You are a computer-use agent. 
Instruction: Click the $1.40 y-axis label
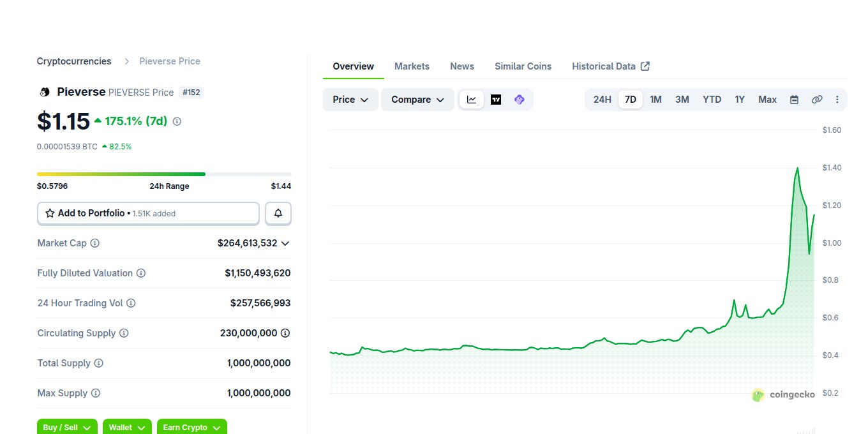[x=832, y=168]
